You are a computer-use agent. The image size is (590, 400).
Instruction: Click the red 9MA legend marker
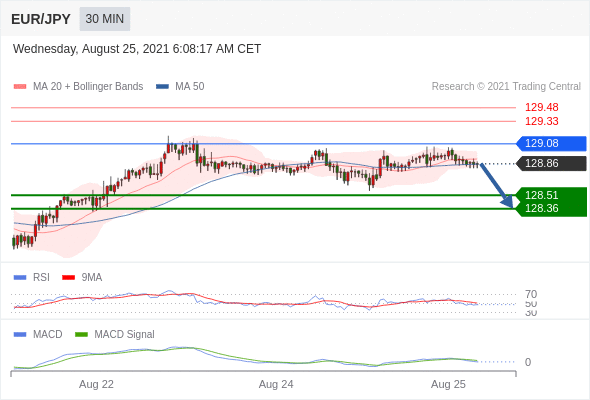(68, 278)
